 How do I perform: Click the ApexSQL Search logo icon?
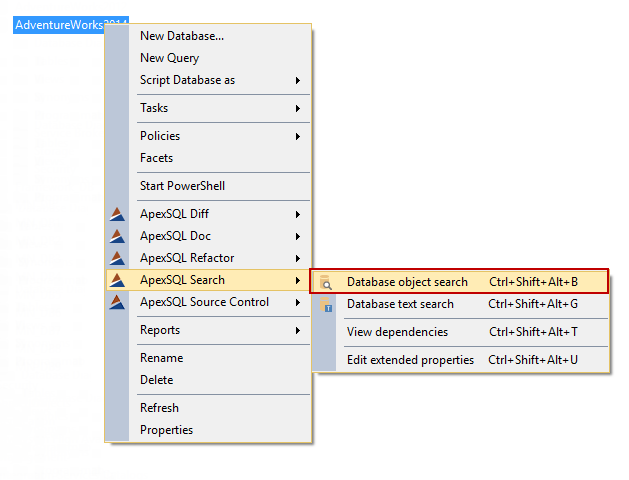pyautogui.click(x=117, y=280)
